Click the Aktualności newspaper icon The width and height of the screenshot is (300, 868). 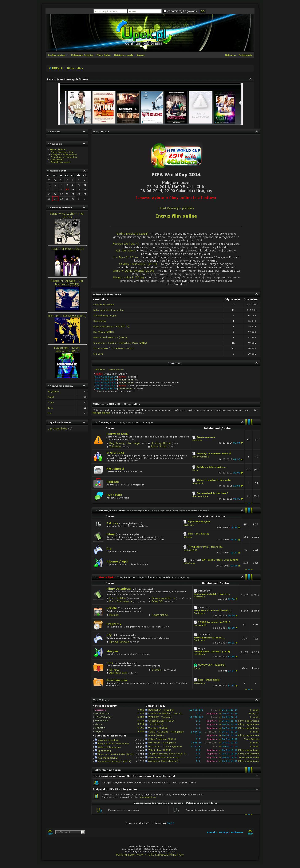click(98, 470)
